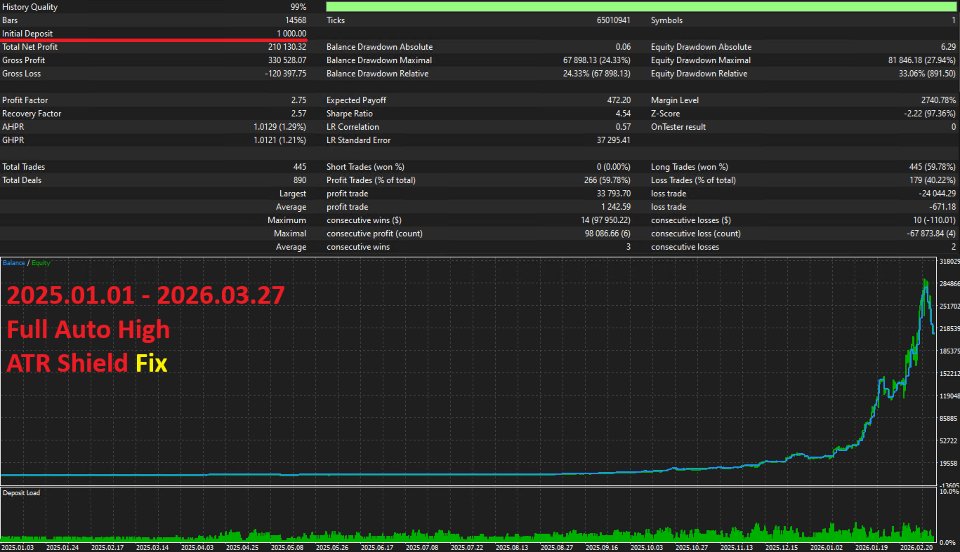This screenshot has height=552, width=960.
Task: Click the Sharpe Ratio value 4.54
Action: (x=623, y=114)
